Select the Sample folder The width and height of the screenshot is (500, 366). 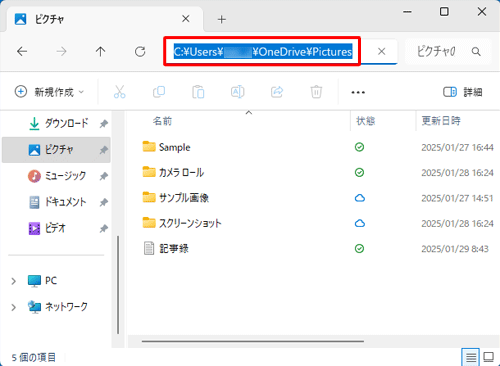tap(166, 147)
